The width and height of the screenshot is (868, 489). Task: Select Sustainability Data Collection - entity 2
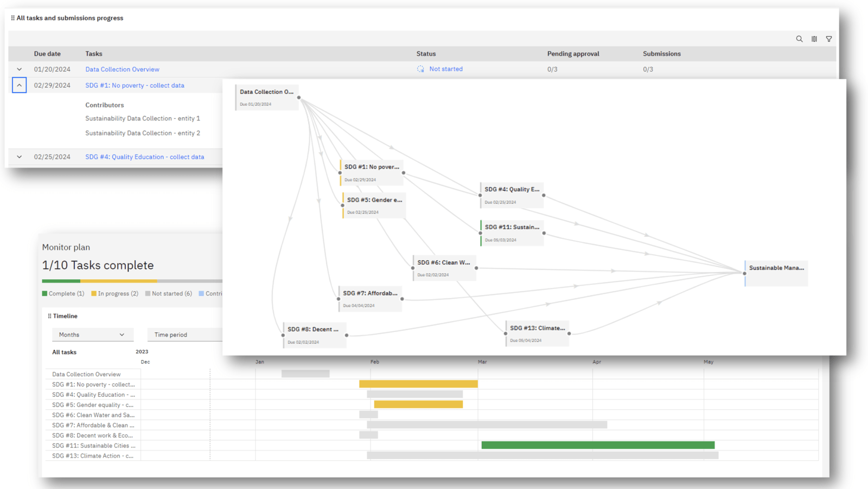tap(143, 133)
